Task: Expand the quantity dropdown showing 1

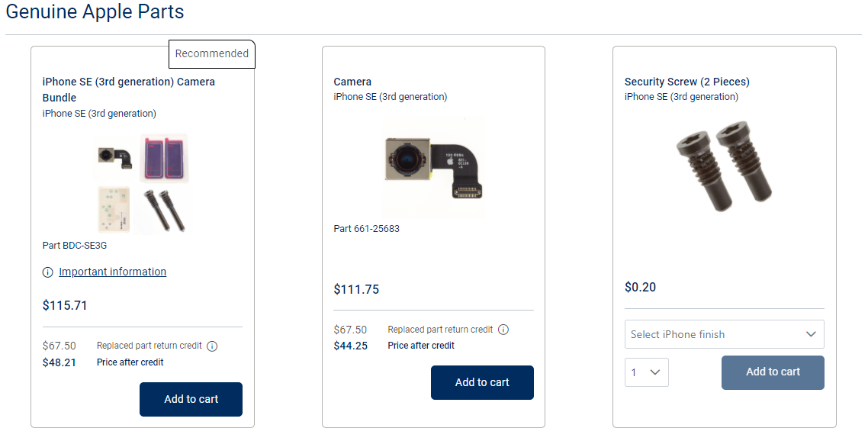Action: coord(646,372)
